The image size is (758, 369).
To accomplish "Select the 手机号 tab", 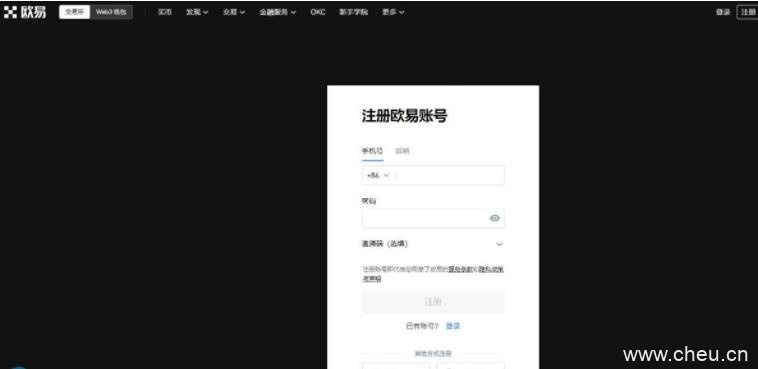I will tap(372, 151).
